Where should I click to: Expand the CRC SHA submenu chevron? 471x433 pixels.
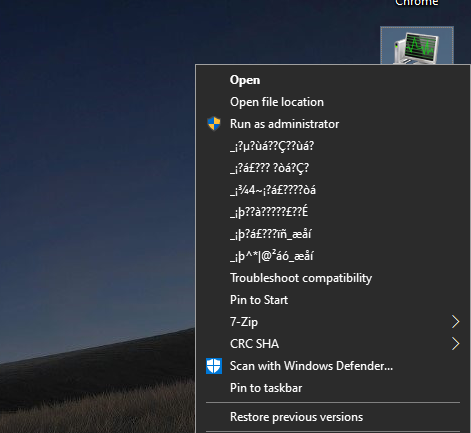[x=456, y=344]
